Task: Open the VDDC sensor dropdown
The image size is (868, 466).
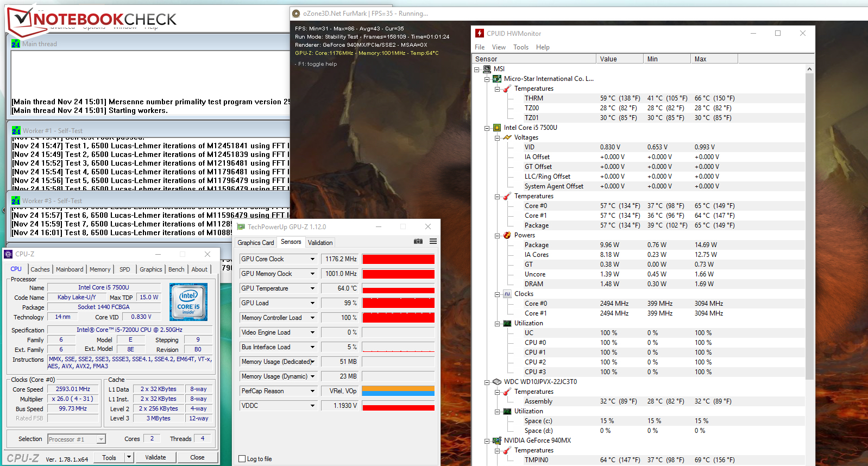Action: pyautogui.click(x=312, y=406)
